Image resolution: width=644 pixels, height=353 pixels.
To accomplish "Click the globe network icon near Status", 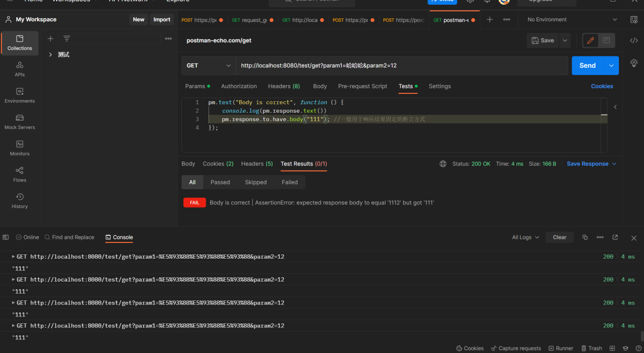I will pyautogui.click(x=443, y=164).
